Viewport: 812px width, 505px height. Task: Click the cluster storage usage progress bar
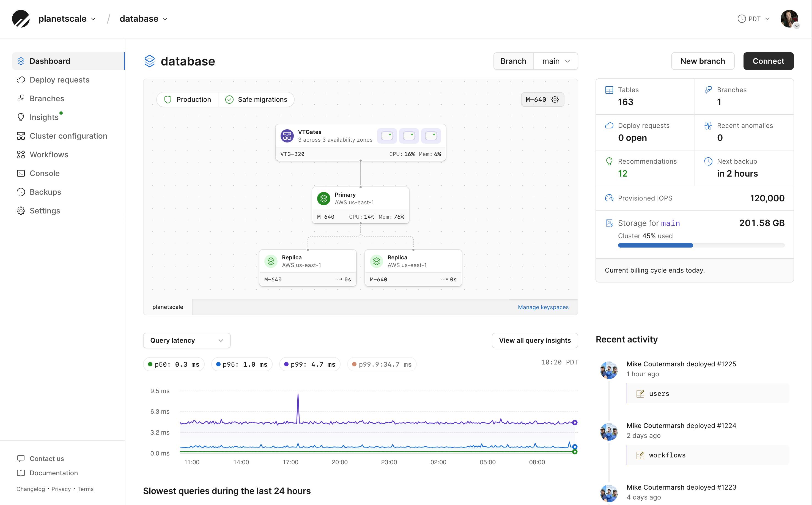point(701,245)
